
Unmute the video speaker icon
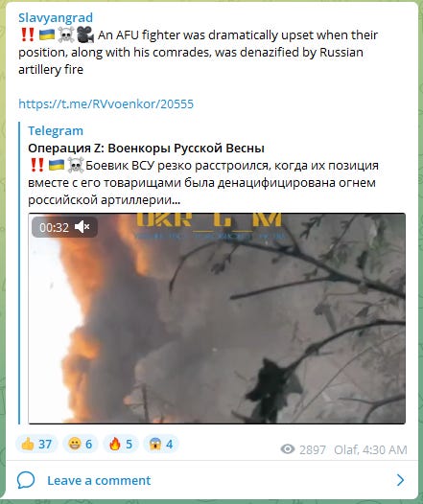point(82,227)
